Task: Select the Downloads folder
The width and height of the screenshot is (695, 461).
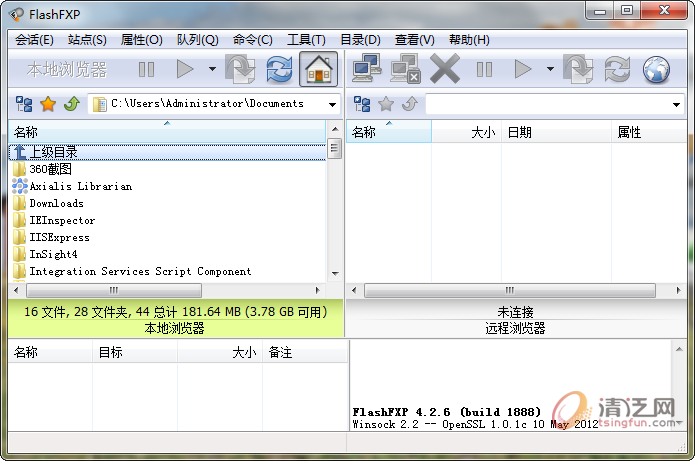Action: point(56,203)
